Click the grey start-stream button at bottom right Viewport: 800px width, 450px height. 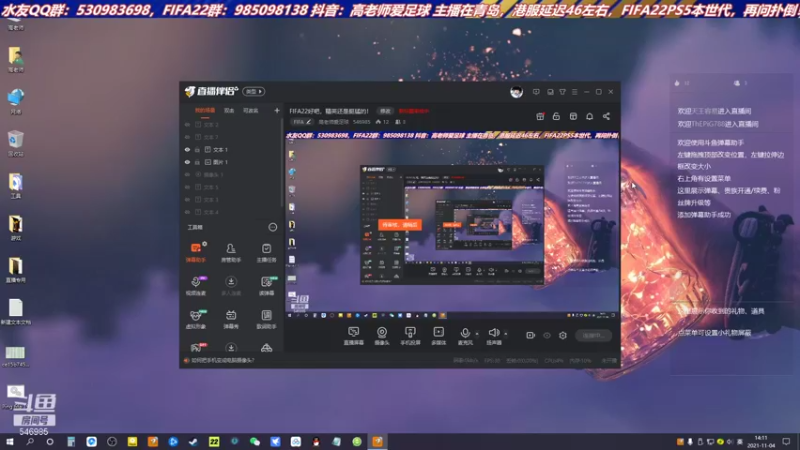pos(593,335)
